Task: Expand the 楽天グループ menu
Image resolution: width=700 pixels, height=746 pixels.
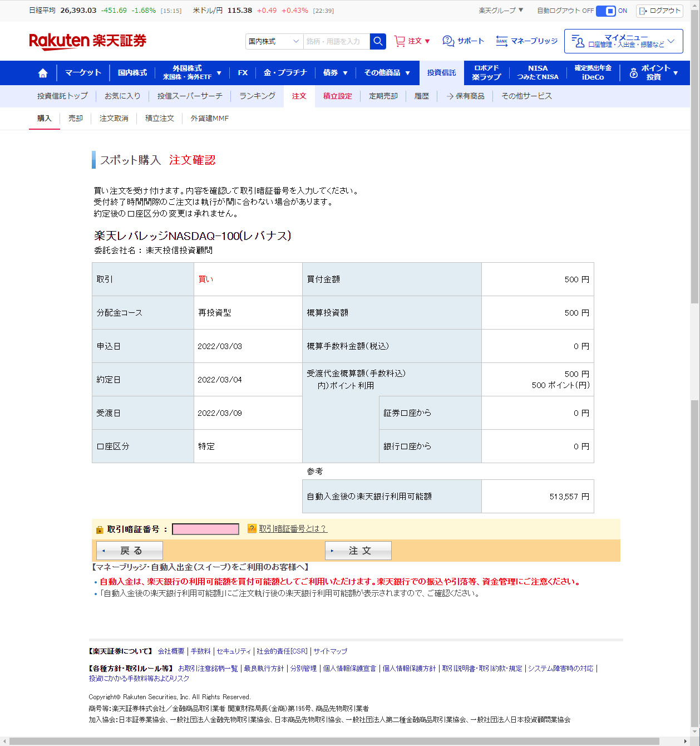Action: [x=501, y=11]
